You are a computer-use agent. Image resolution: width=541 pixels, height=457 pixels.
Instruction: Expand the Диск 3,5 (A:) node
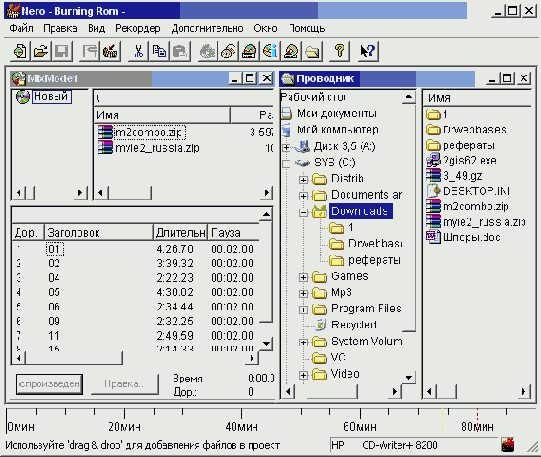286,148
